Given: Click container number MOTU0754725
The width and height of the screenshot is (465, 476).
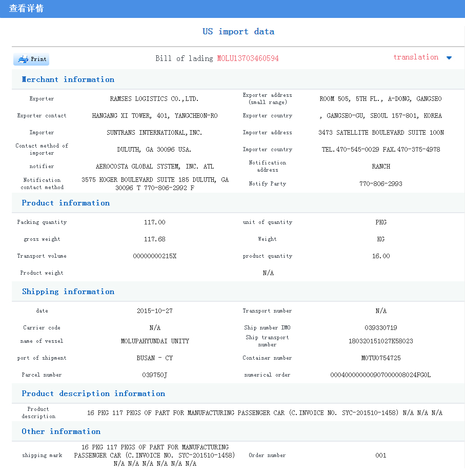Looking at the screenshot, I should pyautogui.click(x=381, y=358).
